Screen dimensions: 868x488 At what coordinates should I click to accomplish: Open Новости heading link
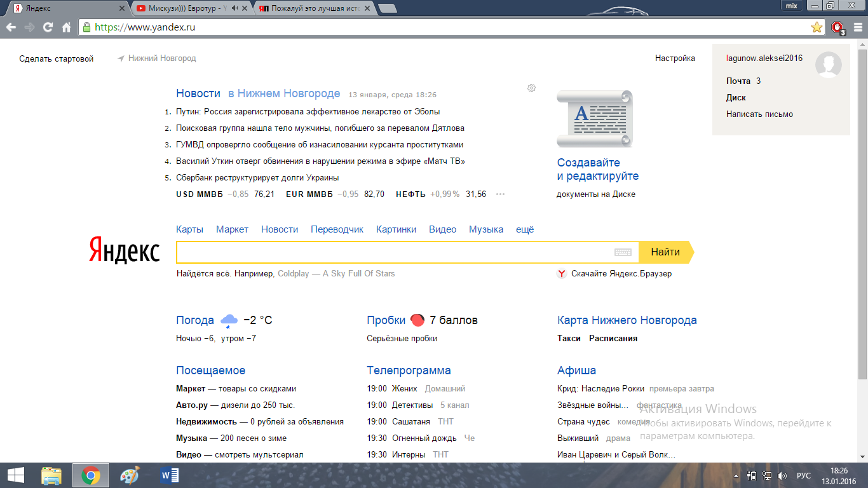198,93
